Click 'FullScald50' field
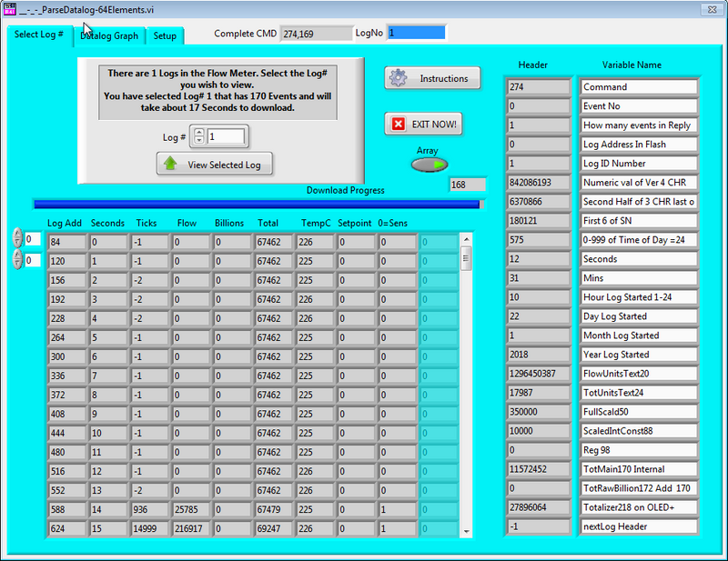Image resolution: width=728 pixels, height=561 pixels. pos(639,412)
